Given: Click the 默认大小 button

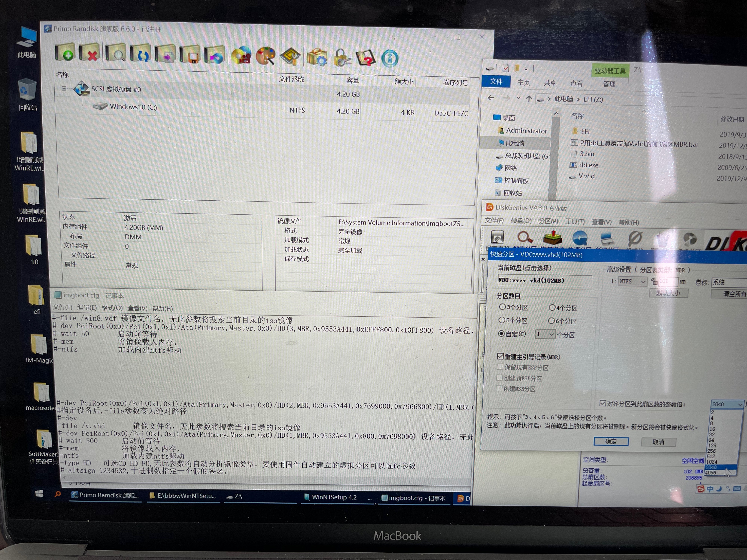Looking at the screenshot, I should pyautogui.click(x=669, y=293).
